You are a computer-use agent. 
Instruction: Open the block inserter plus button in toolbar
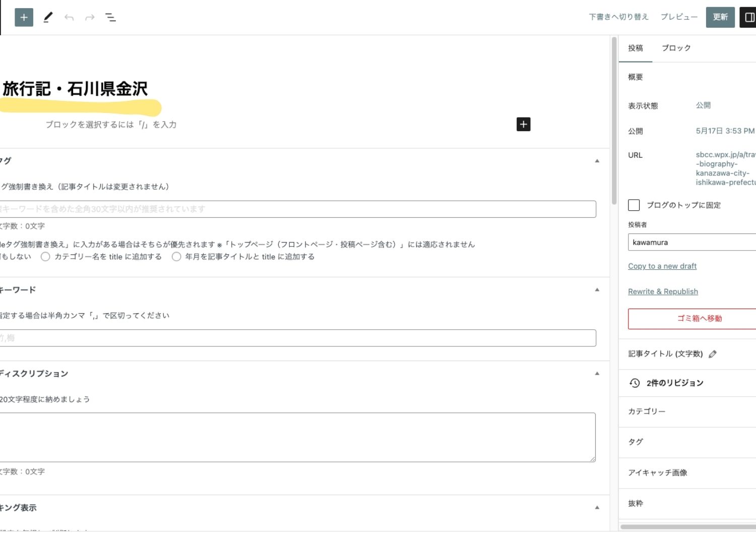click(x=24, y=17)
